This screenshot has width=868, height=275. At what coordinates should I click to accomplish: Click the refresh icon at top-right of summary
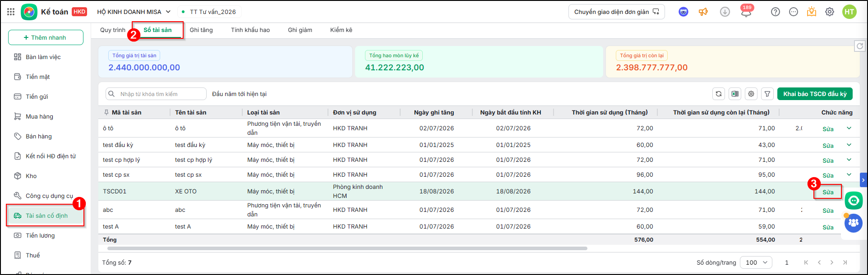(860, 46)
